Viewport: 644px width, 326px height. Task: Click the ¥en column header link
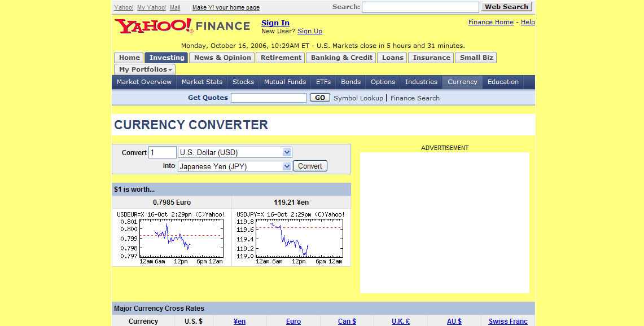tap(239, 321)
